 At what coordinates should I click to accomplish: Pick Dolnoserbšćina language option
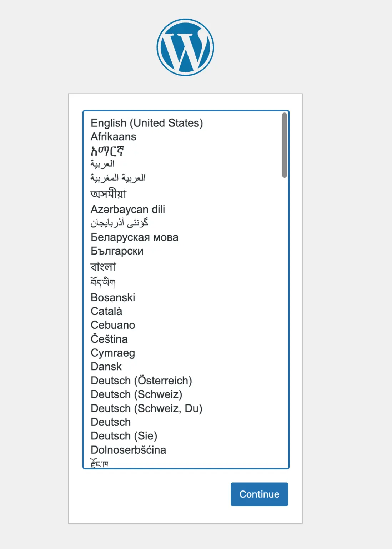pyautogui.click(x=128, y=450)
